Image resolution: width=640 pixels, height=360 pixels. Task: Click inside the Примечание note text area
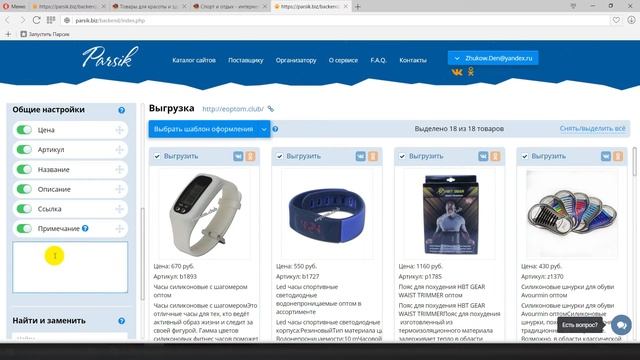click(x=70, y=267)
